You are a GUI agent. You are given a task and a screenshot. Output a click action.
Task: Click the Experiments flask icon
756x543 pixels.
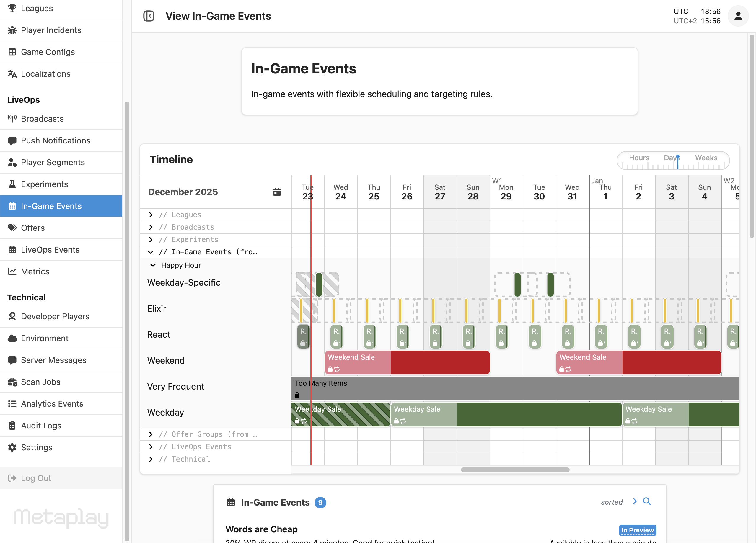(12, 184)
